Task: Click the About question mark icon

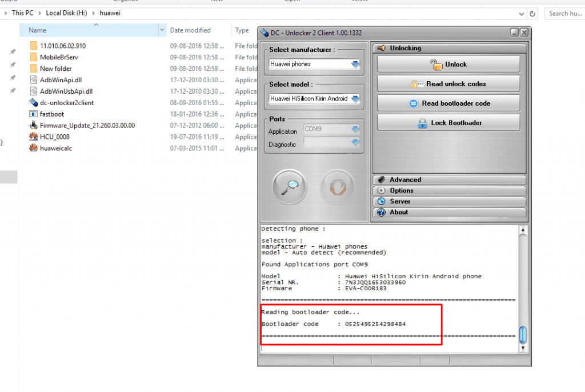Action: click(x=381, y=212)
